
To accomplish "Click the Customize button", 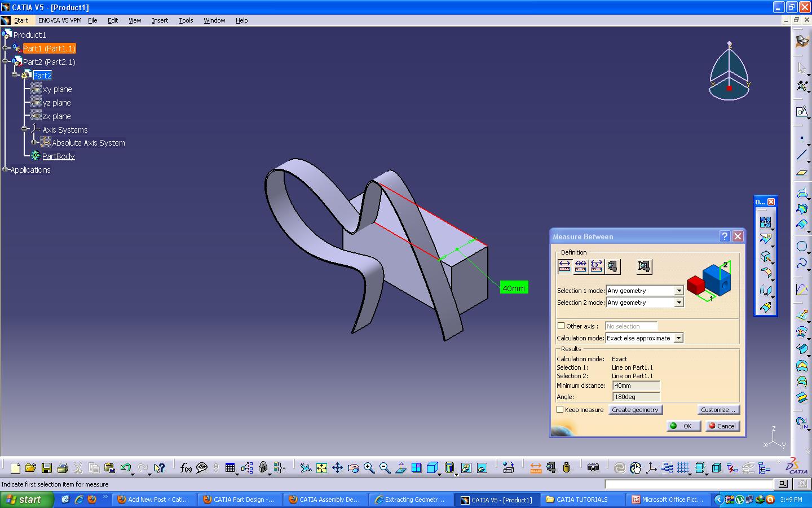I will pyautogui.click(x=718, y=410).
